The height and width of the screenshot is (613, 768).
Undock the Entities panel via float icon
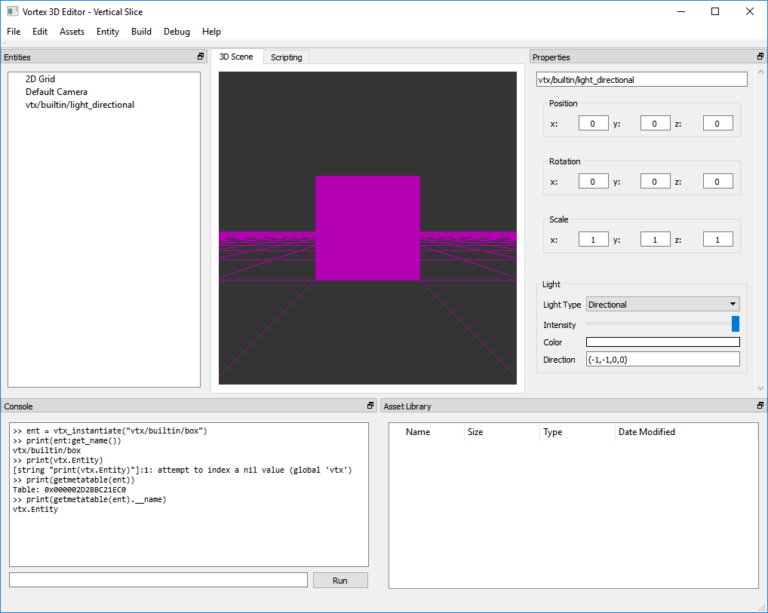coord(201,57)
